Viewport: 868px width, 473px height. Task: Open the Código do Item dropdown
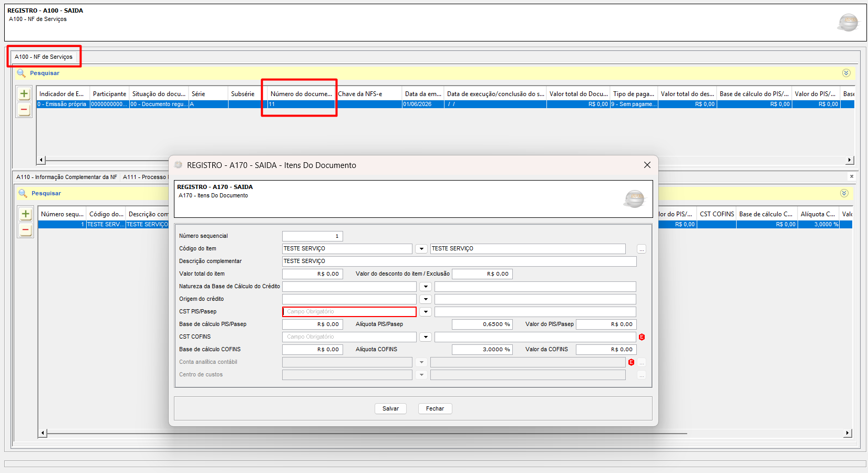tap(421, 249)
